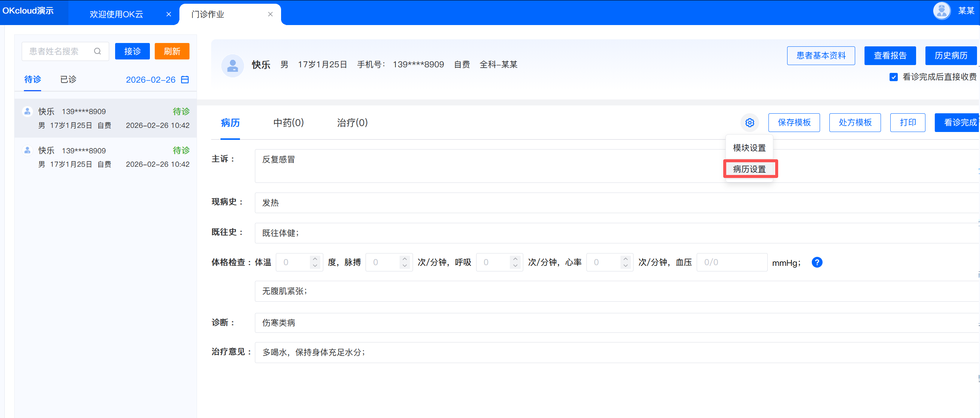Click the blue question mark help icon
The width and height of the screenshot is (980, 418).
point(816,262)
